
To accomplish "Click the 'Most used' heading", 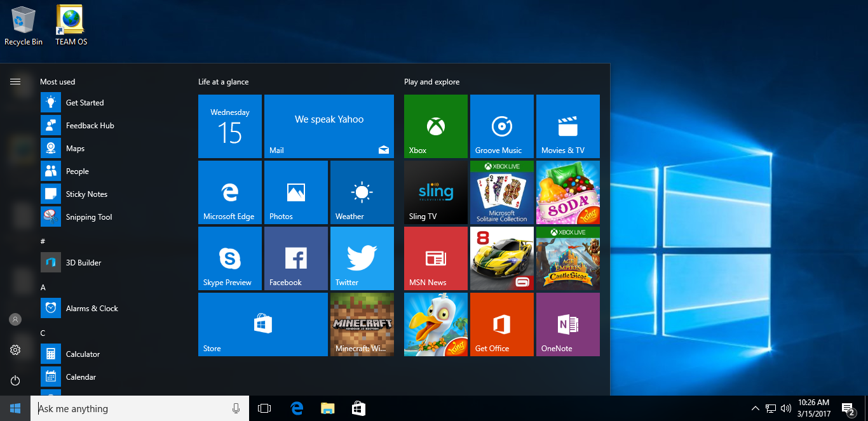I will (x=57, y=82).
